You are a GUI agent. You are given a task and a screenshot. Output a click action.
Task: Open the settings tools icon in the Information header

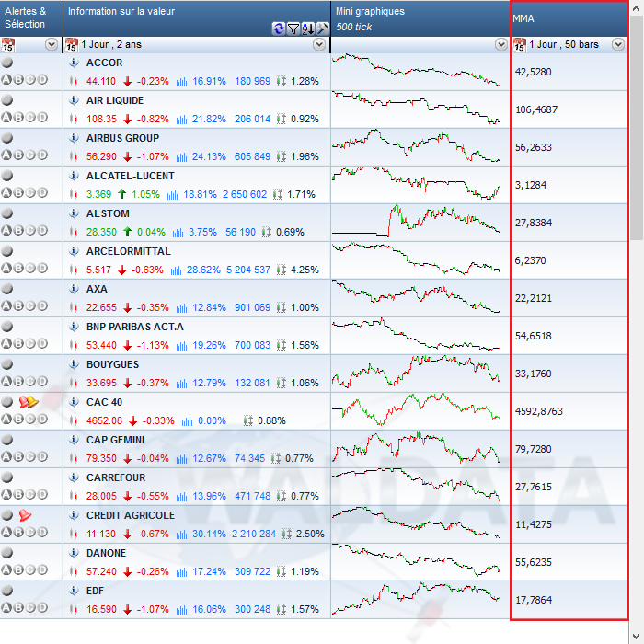323,29
